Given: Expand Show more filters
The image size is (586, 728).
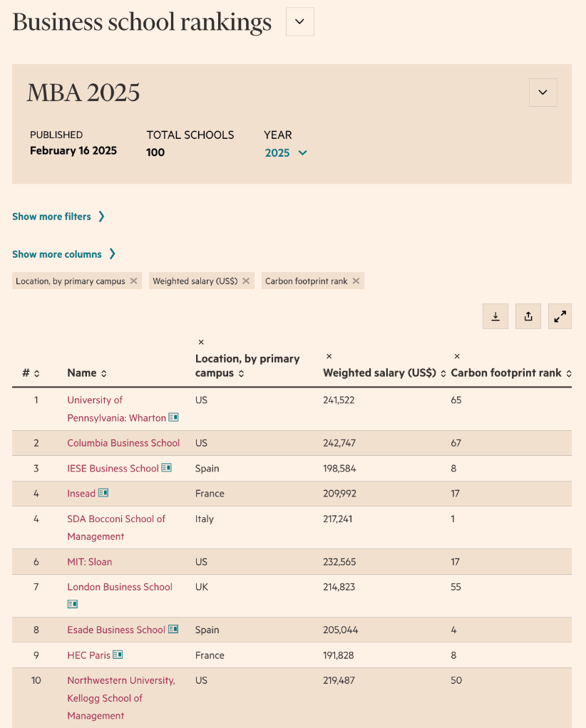Looking at the screenshot, I should [58, 217].
